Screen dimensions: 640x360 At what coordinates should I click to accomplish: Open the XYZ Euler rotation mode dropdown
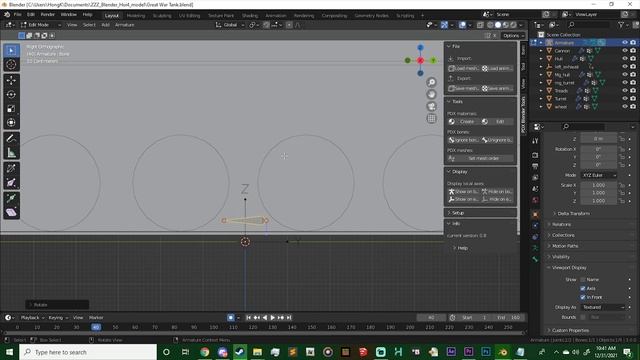pos(599,175)
